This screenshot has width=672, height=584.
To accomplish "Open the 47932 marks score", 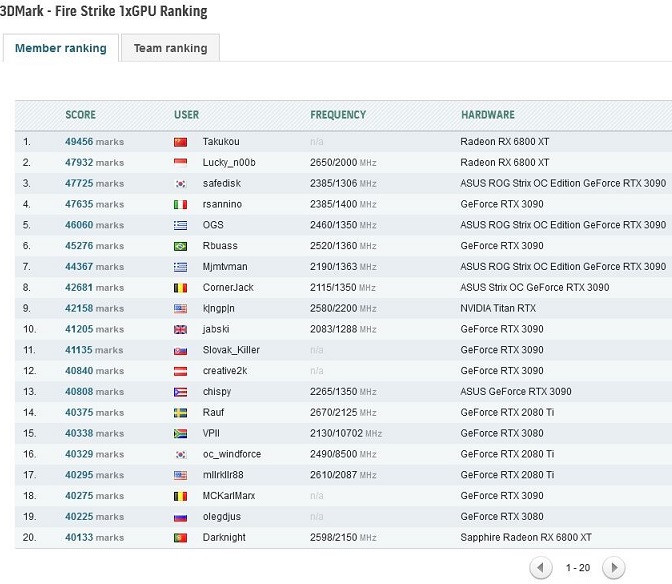I will [x=94, y=163].
